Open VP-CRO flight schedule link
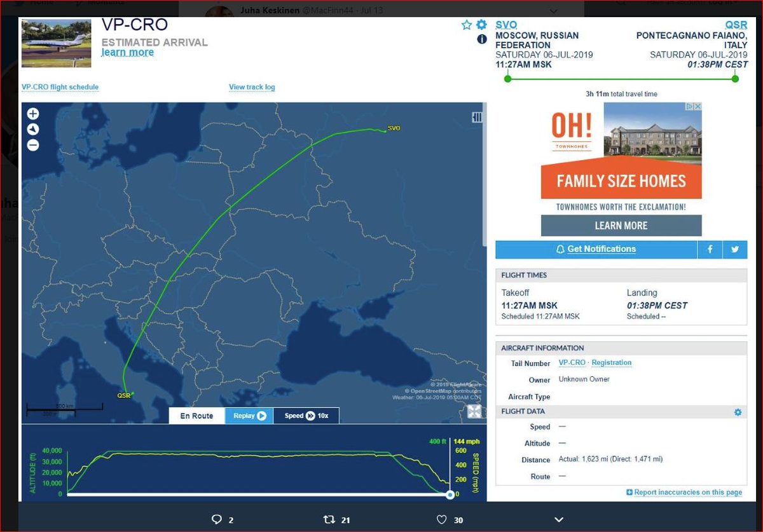The image size is (763, 532). 60,87
